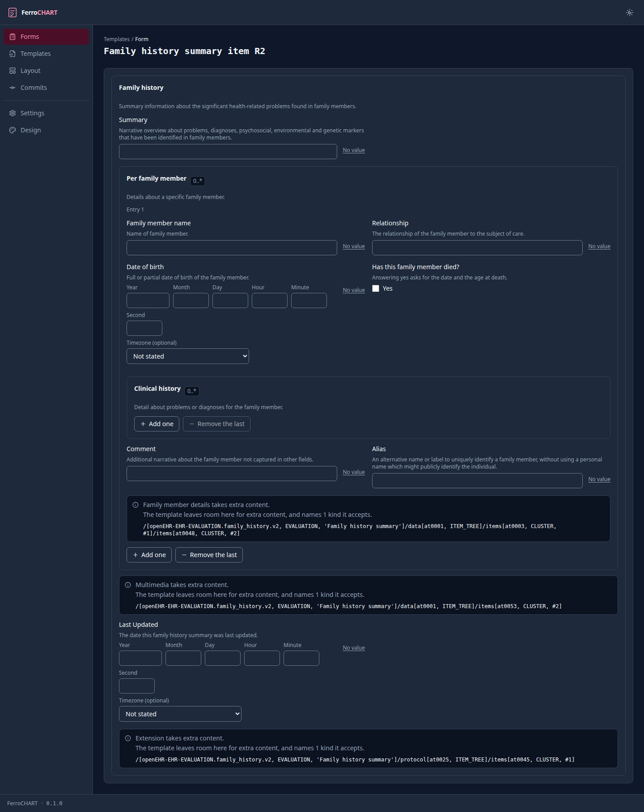644x812 pixels.
Task: Add one Clinical history entry
Action: [x=157, y=424]
